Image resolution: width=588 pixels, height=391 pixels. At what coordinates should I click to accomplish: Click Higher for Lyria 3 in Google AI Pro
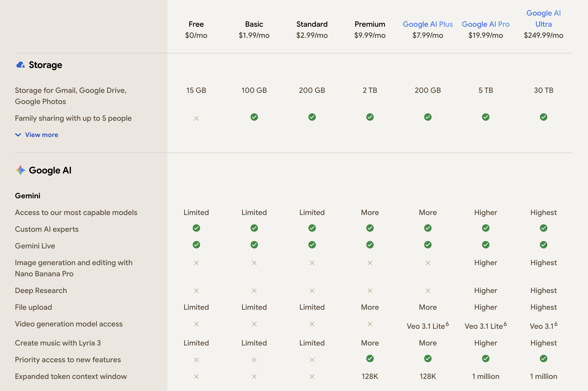486,343
